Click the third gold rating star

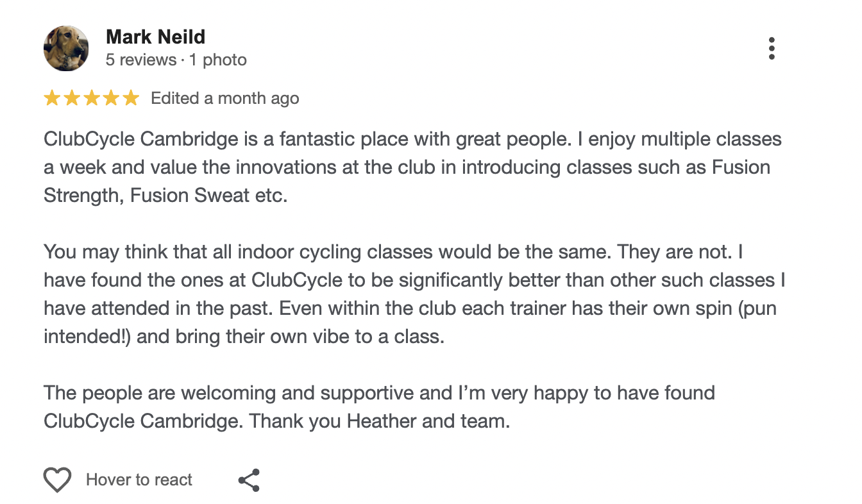(x=91, y=98)
